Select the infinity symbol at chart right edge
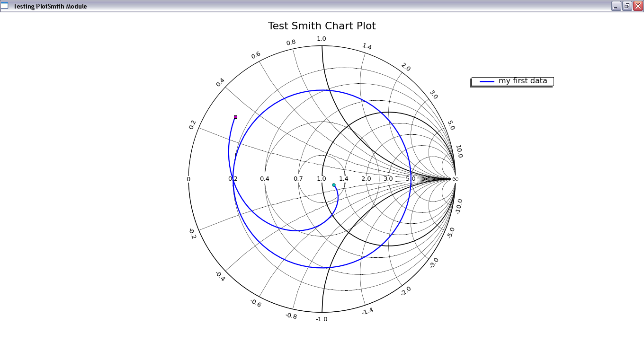The image size is (644, 342). [455, 179]
